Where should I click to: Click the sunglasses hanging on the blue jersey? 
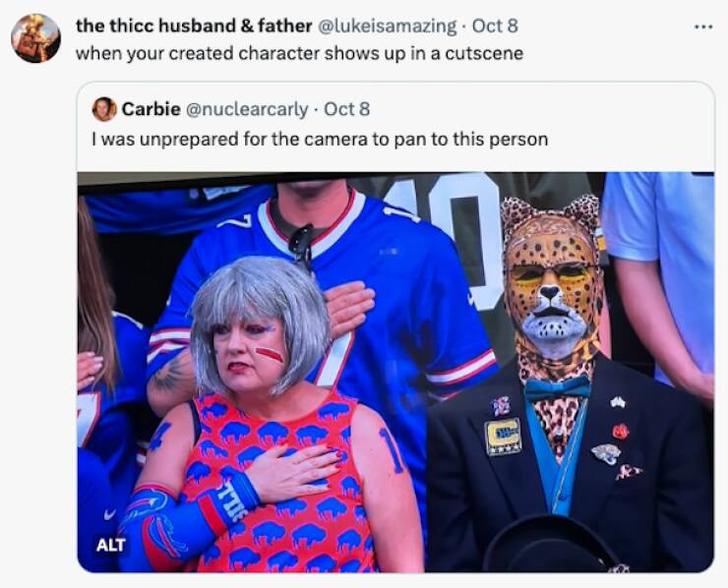[302, 246]
